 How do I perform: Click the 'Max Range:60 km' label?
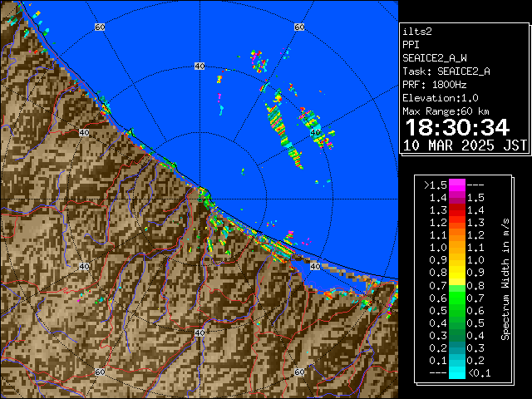[x=446, y=111]
